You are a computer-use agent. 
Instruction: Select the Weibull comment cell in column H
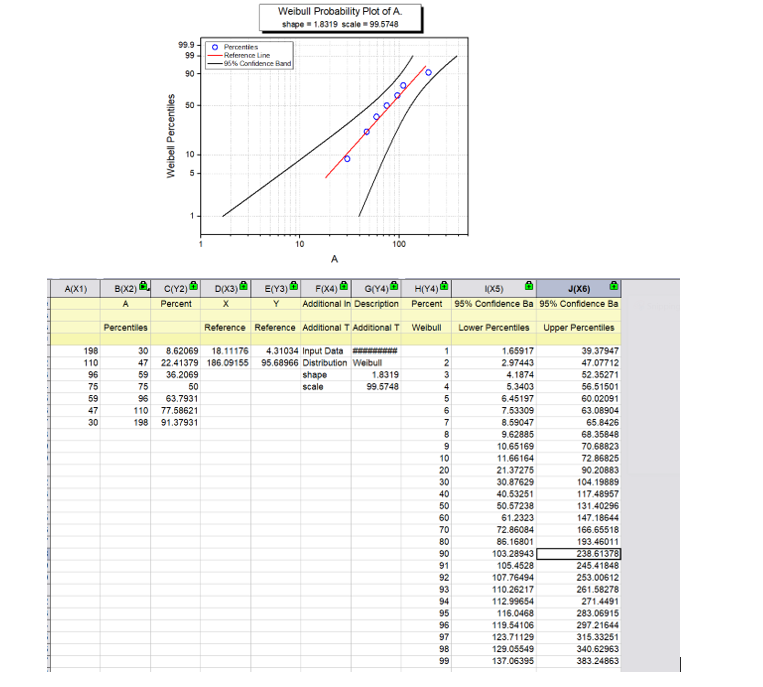coord(426,327)
